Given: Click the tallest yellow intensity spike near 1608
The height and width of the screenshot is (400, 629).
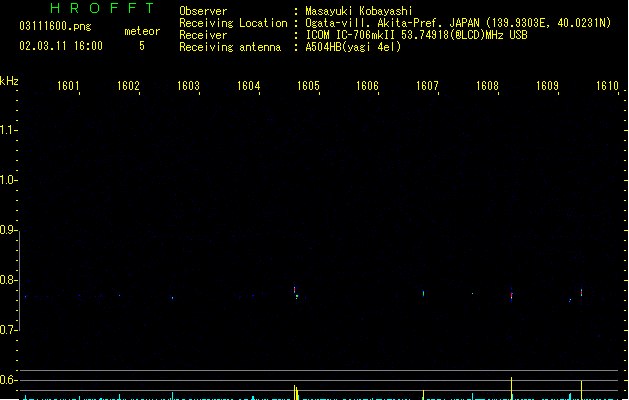Looking at the screenshot, I should (511, 388).
